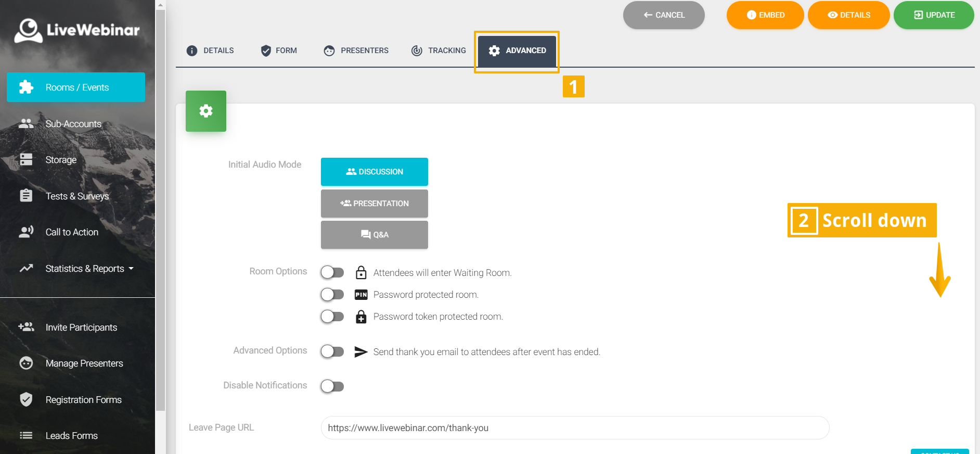Open Tests & Surveys clipboard icon
Screen dimensions: 980x454
click(x=26, y=196)
